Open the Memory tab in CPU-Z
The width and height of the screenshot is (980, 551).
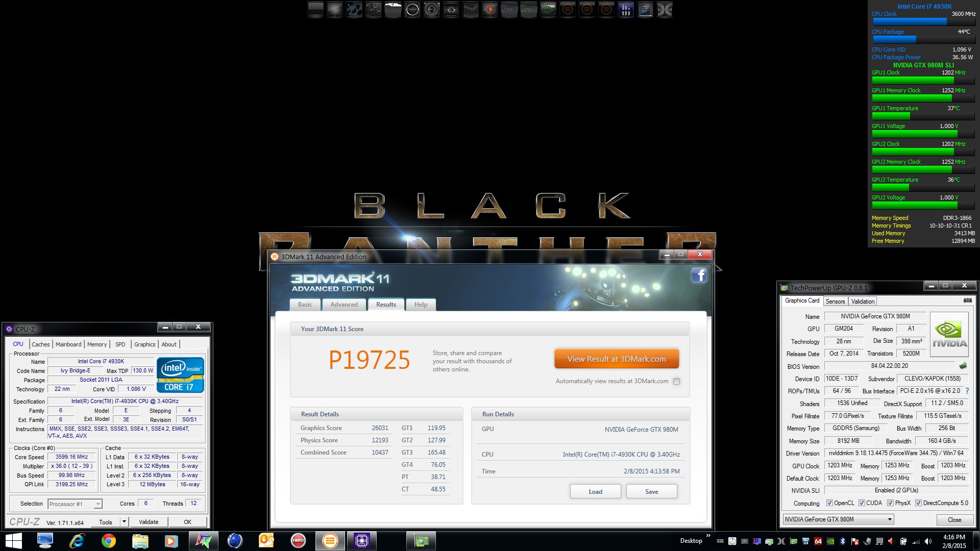[x=97, y=344]
